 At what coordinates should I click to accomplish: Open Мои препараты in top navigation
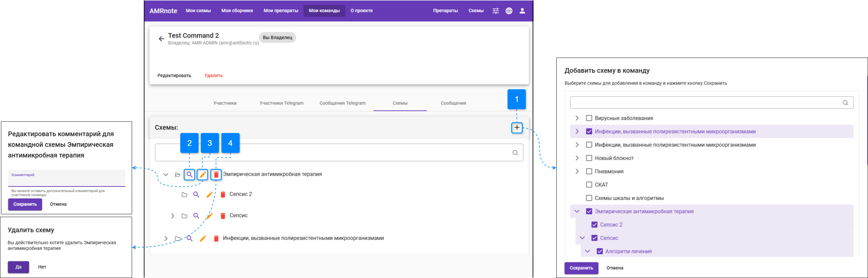pos(281,11)
